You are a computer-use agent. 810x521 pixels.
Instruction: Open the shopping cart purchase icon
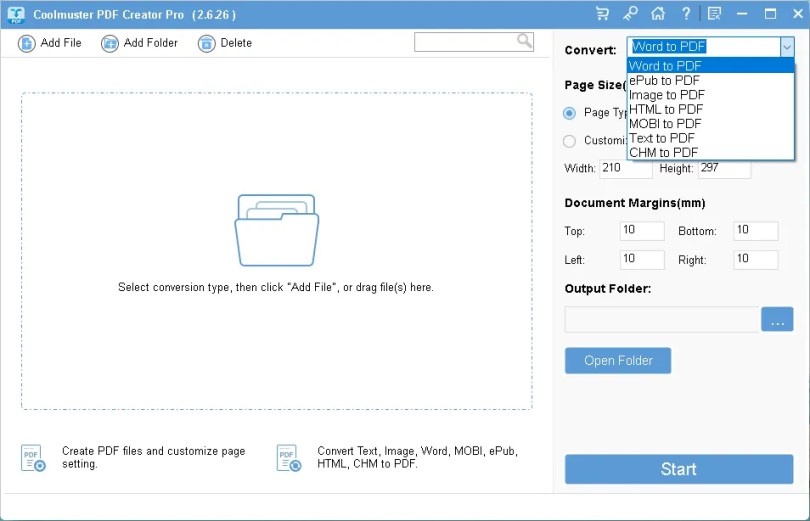602,14
